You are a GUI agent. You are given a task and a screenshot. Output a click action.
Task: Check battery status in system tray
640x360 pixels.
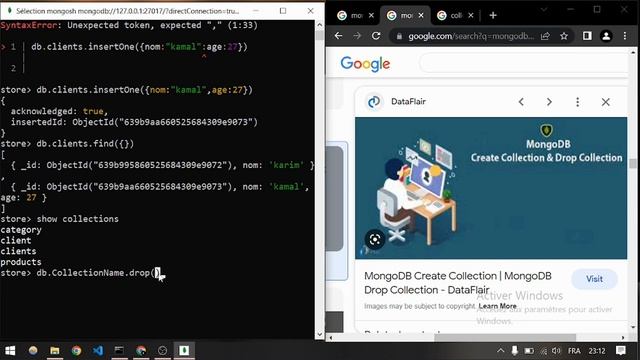[529, 351]
